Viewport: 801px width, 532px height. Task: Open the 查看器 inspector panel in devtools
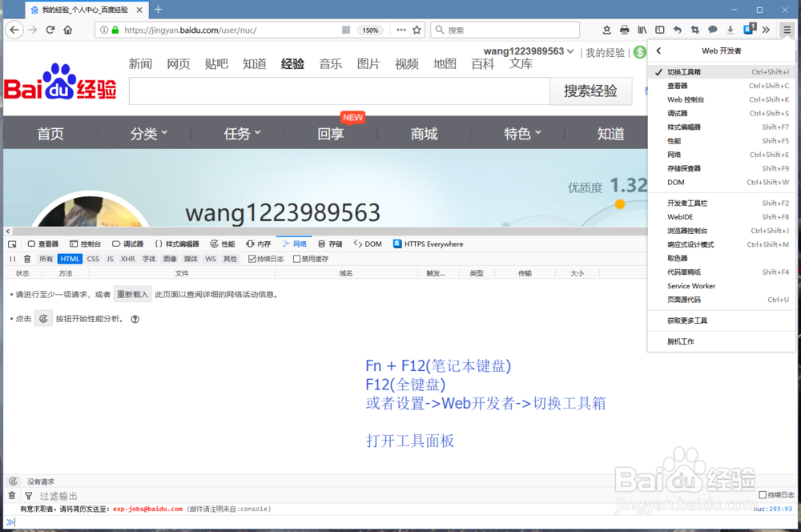pyautogui.click(x=44, y=244)
